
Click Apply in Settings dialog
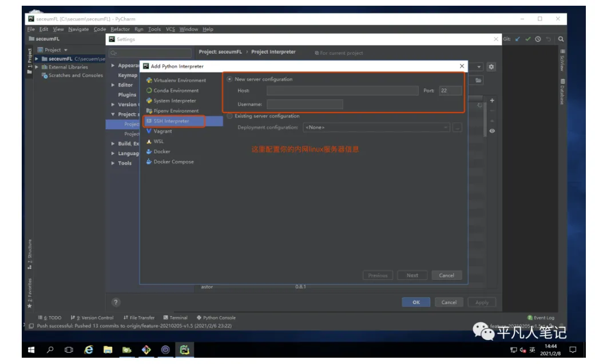pyautogui.click(x=482, y=302)
